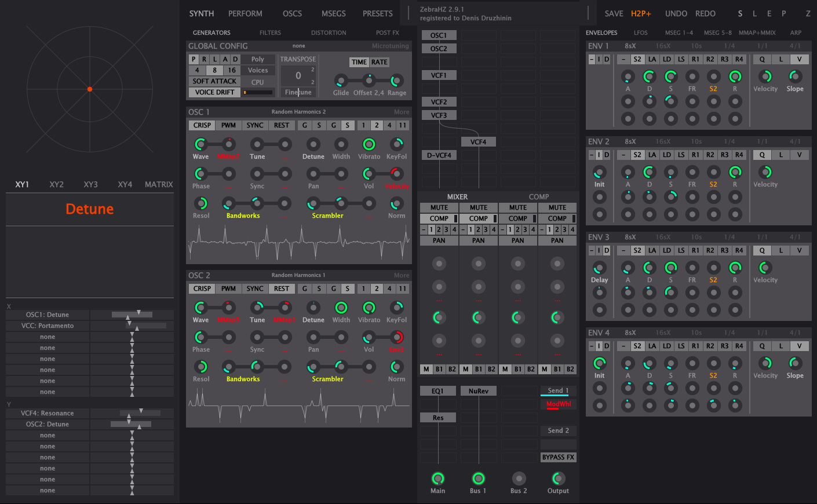Screen dimensions: 817x504
Task: Open OSC 2 Random Harmonics 1 preset menu
Action: (298, 275)
